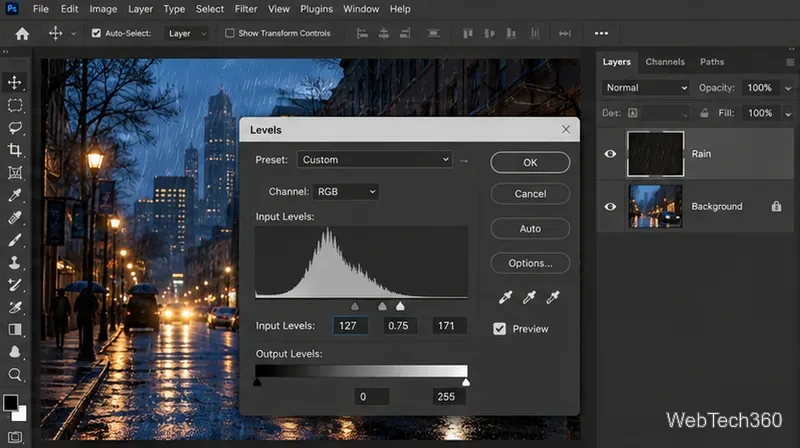Switch to the Paths tab
Viewport: 800px width, 448px height.
[x=712, y=62]
